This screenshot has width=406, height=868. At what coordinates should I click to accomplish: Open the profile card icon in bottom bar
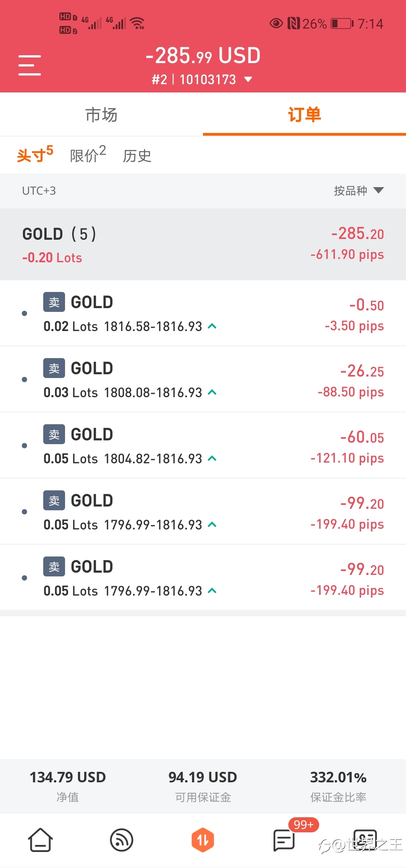(365, 840)
